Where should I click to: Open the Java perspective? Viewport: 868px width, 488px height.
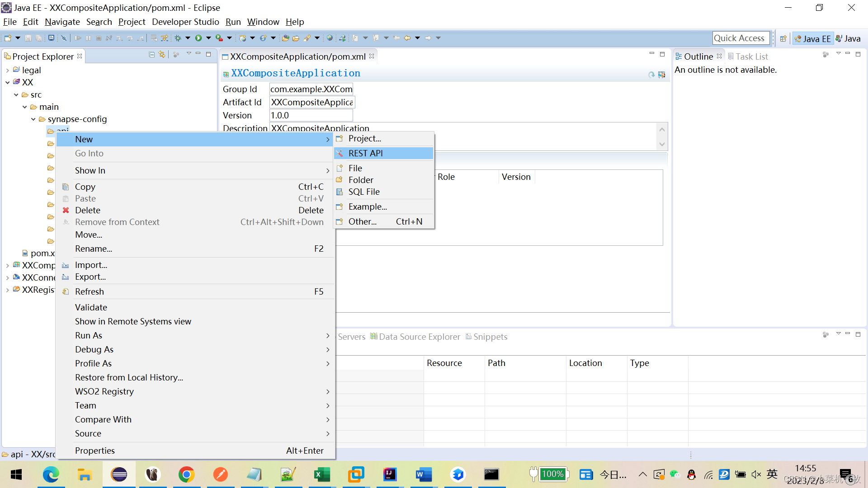coord(848,38)
